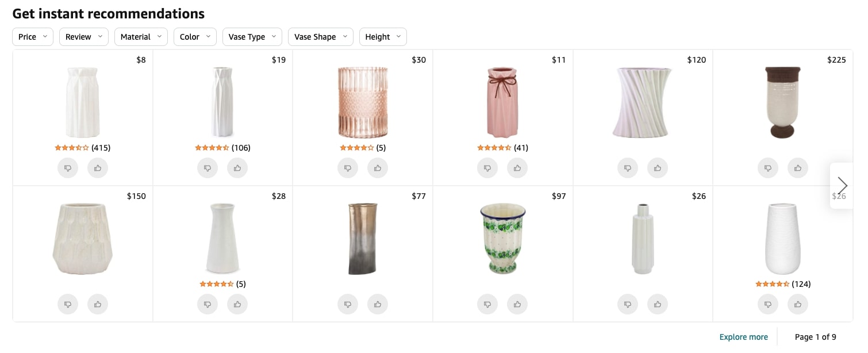Dislike the $11 pink vase with bow

click(x=487, y=168)
